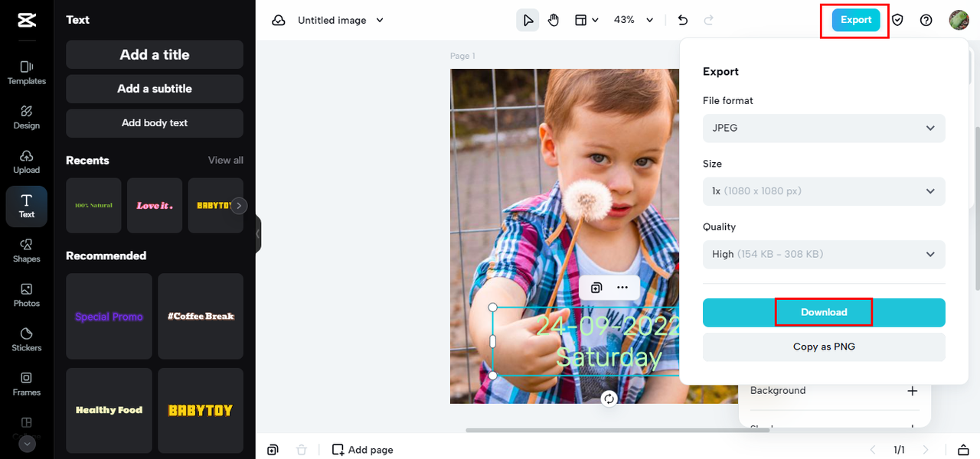Duplicate the selected text element icon

click(596, 288)
